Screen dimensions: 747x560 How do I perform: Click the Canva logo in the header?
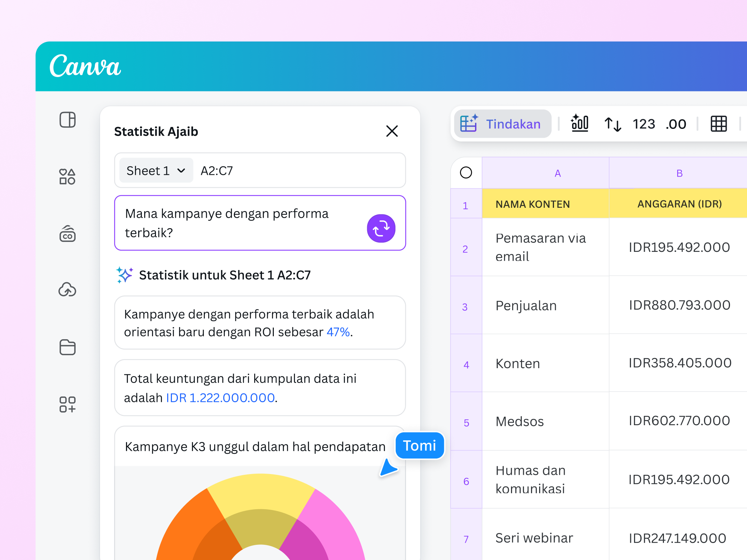click(86, 67)
